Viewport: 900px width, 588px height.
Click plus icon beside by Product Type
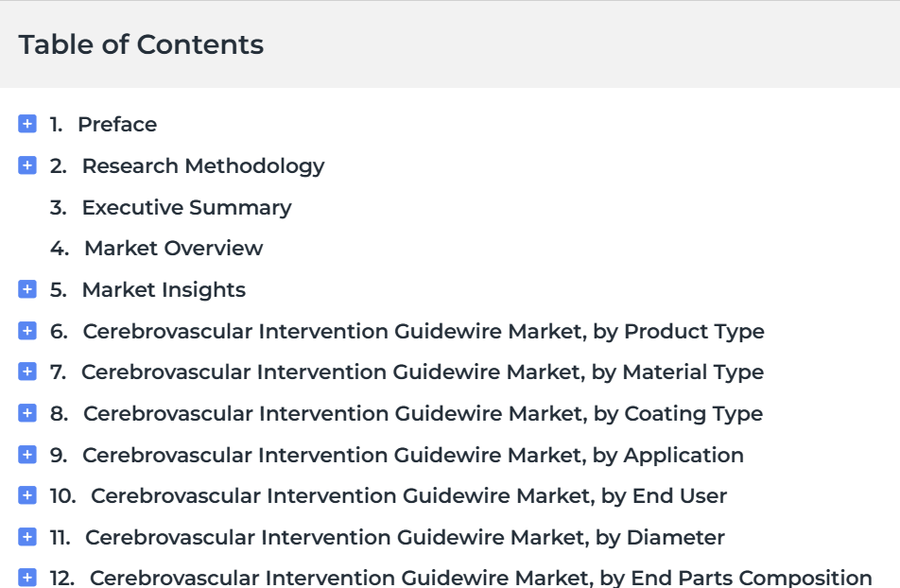click(27, 331)
